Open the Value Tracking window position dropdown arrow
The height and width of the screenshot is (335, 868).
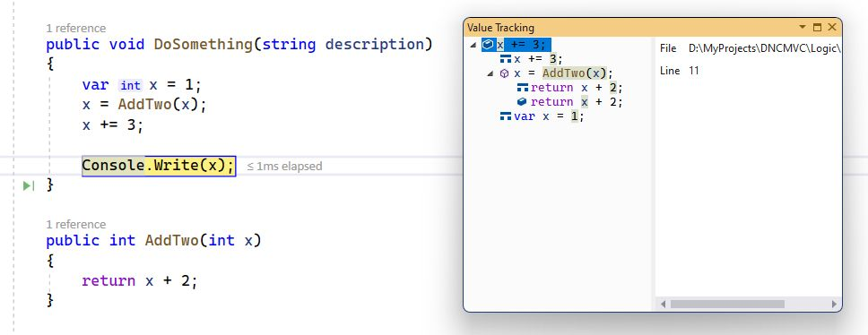[803, 27]
